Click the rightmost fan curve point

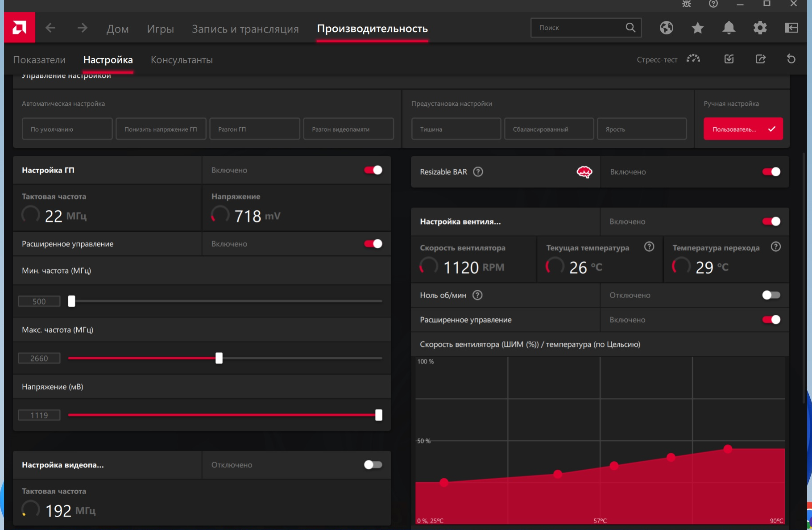coord(728,449)
